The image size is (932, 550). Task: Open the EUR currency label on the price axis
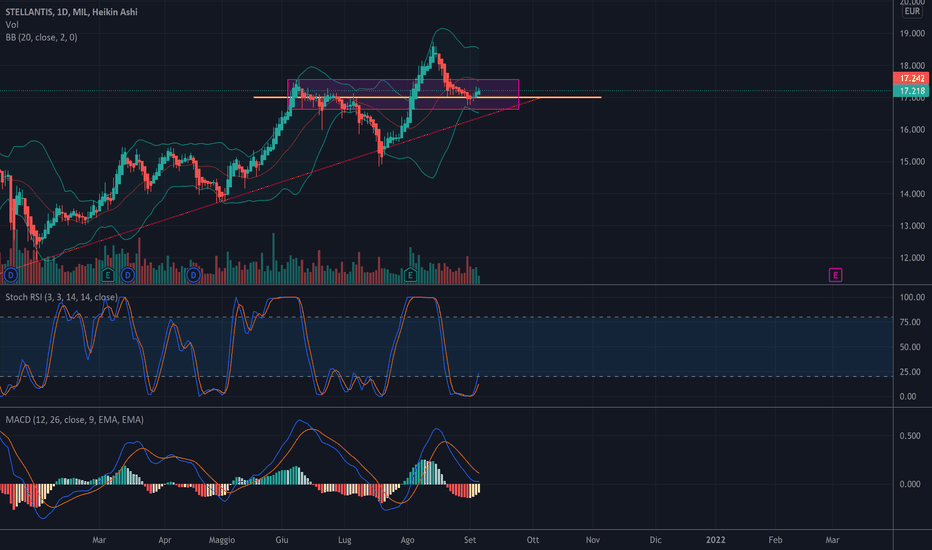tap(912, 11)
